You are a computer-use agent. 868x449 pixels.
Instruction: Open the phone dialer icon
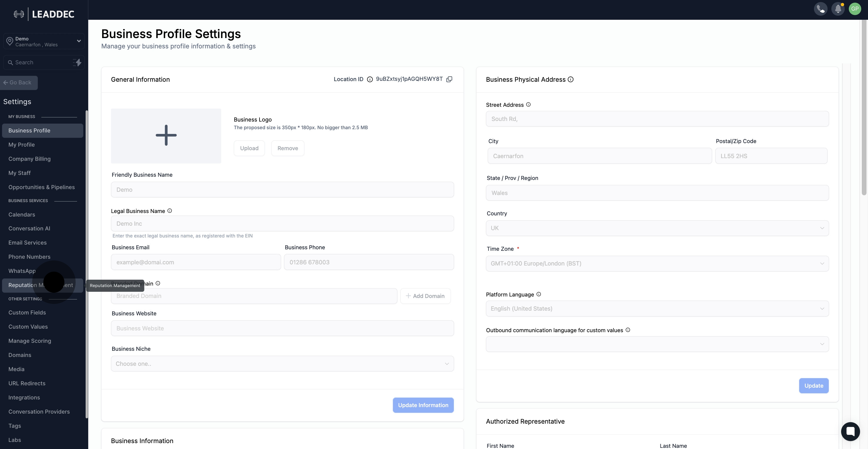(x=820, y=9)
